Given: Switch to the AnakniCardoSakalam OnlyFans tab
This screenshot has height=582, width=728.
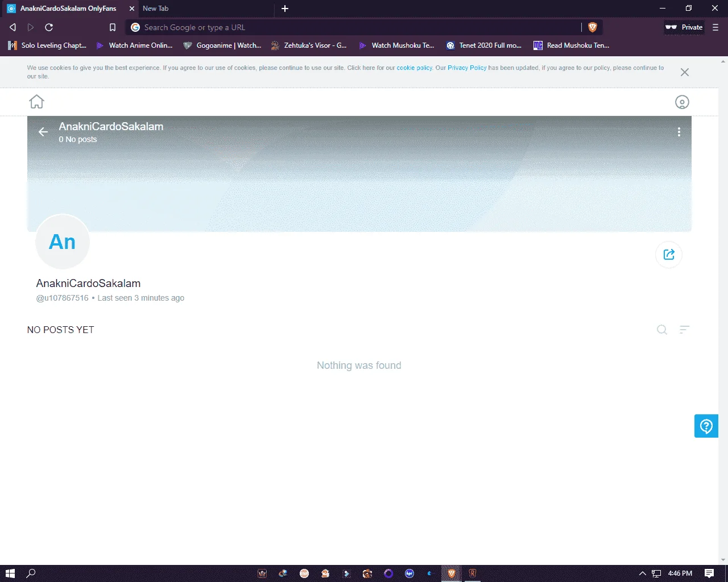Looking at the screenshot, I should [x=68, y=9].
